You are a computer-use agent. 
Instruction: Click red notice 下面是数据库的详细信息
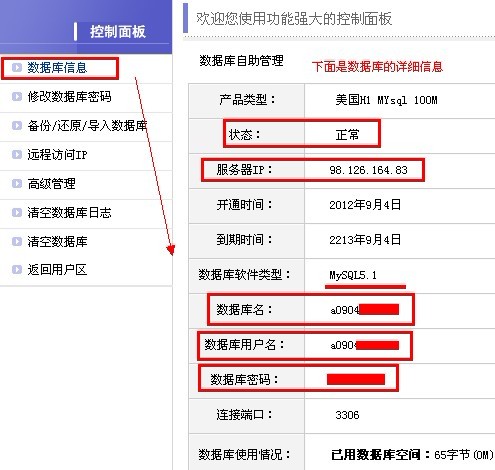(x=377, y=67)
